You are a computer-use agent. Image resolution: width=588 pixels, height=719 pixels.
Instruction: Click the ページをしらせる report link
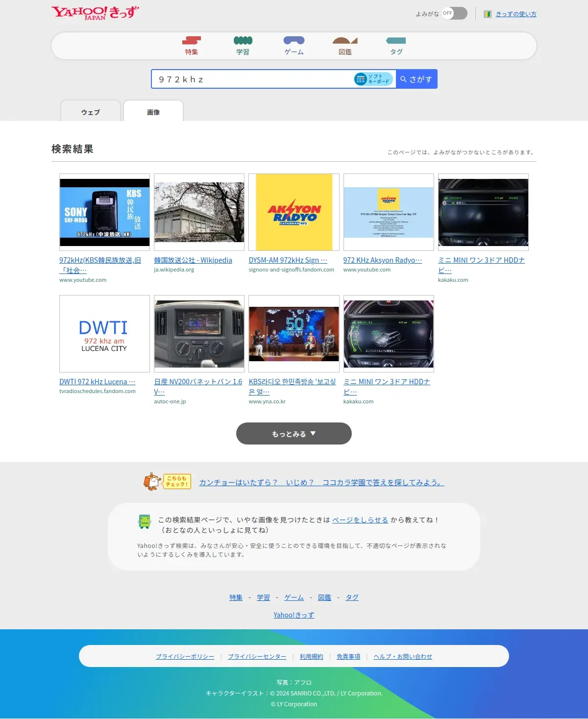(x=360, y=520)
